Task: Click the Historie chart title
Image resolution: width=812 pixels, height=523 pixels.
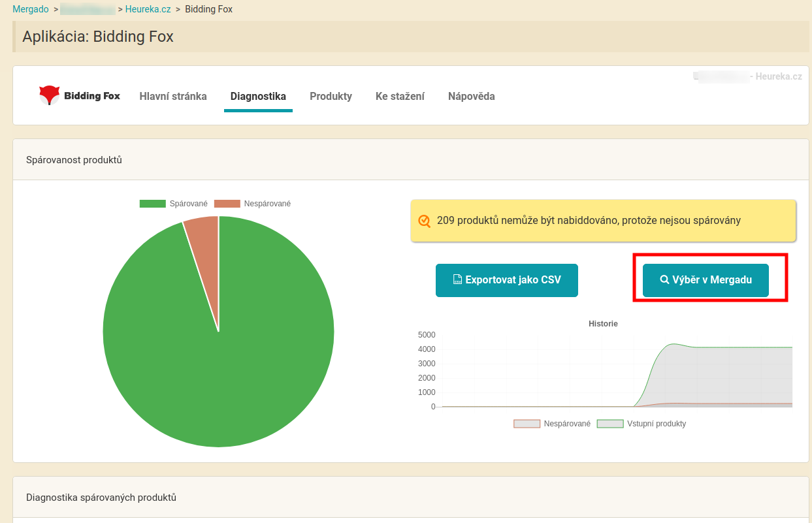Action: (x=603, y=324)
